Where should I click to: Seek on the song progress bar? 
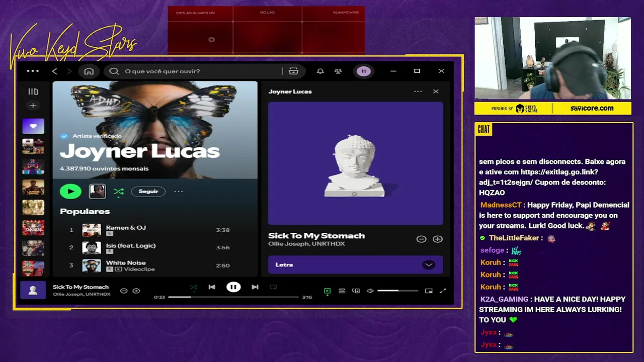click(233, 297)
